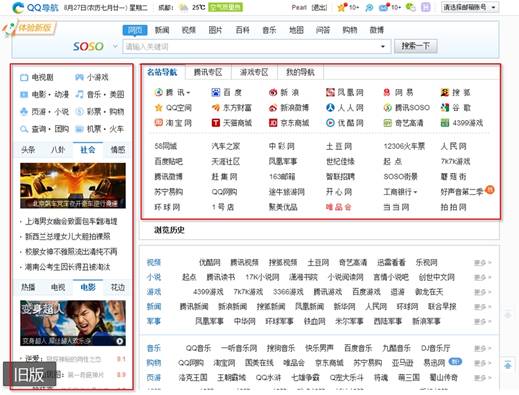Image resolution: width=519 pixels, height=395 pixels.
Task: Click the 东方财富 icon
Action: coord(216,108)
